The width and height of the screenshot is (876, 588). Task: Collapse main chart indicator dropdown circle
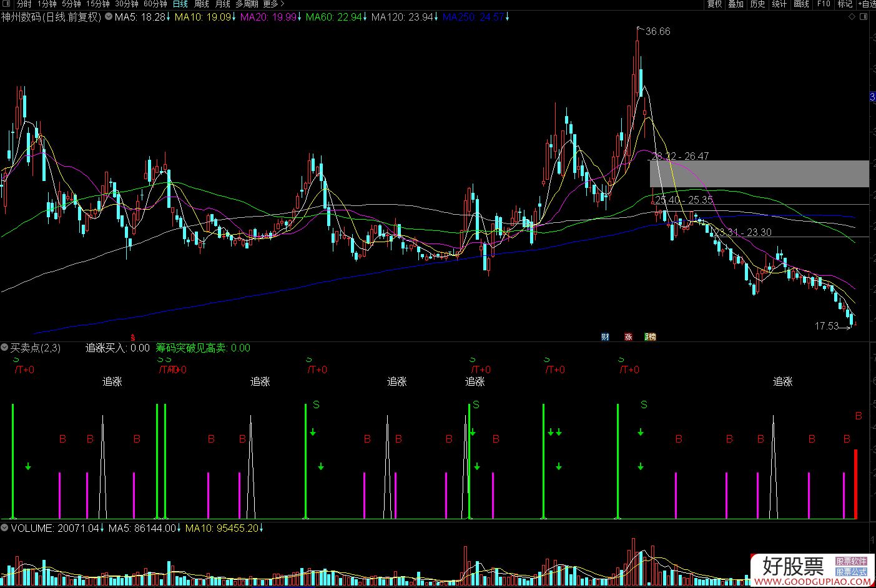[109, 17]
